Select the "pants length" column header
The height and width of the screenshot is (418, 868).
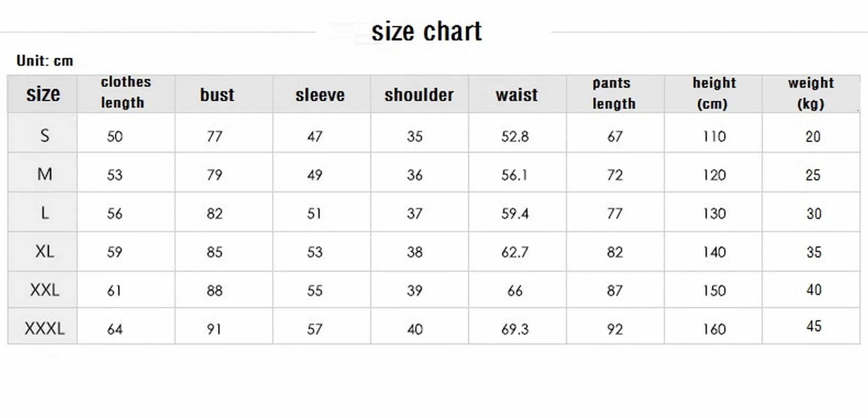tap(614, 93)
